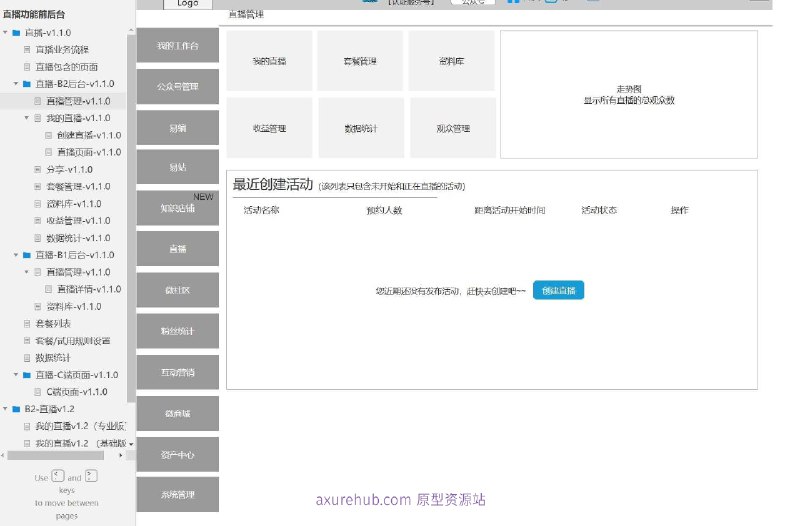Click the 操作 column header

point(680,210)
